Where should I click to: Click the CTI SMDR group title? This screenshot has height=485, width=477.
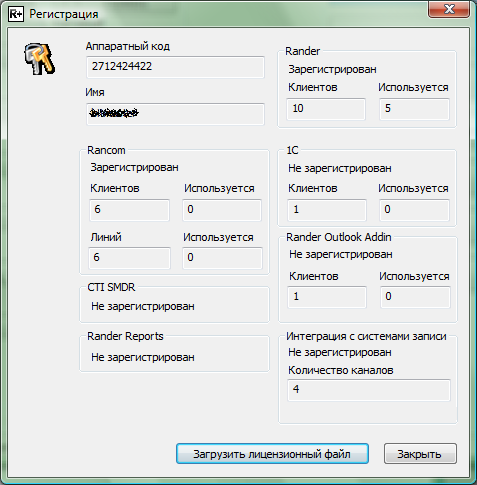pos(111,287)
